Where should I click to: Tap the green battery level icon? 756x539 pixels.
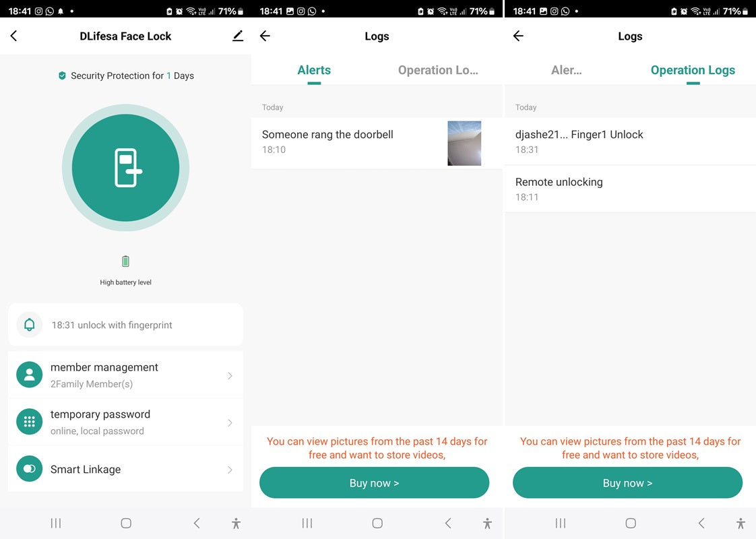point(125,261)
